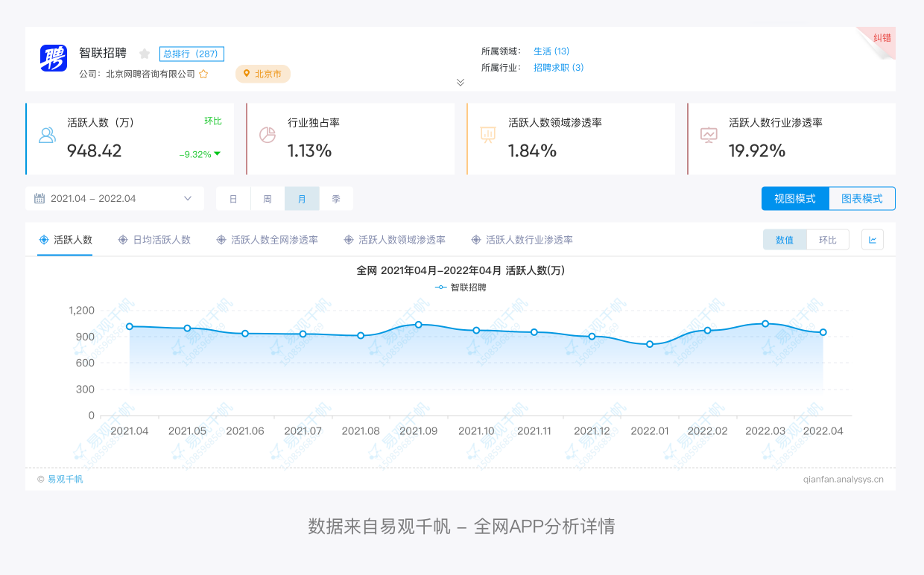Click the orange star next to company name

(x=203, y=74)
